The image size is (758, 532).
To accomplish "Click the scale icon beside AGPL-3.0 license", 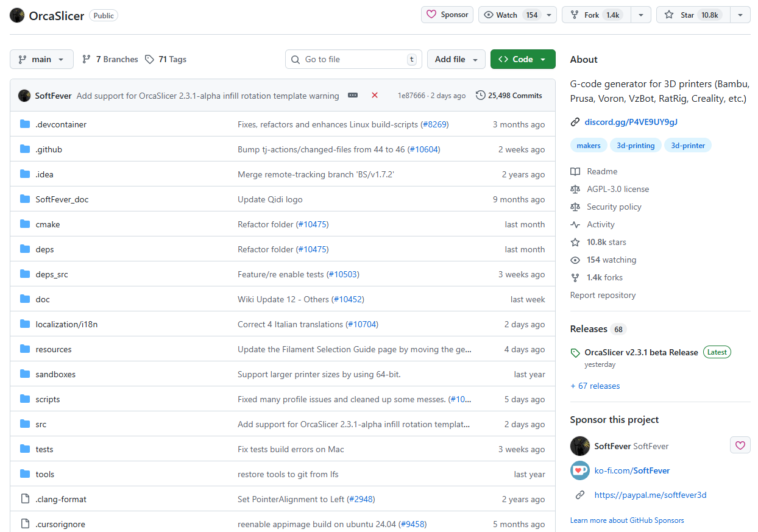I will click(575, 189).
